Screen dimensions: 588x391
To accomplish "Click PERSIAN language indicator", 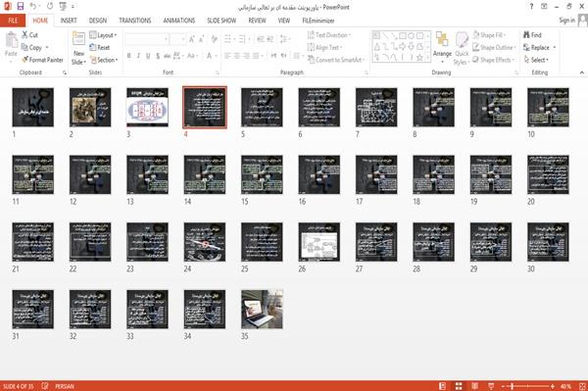I will (x=65, y=386).
